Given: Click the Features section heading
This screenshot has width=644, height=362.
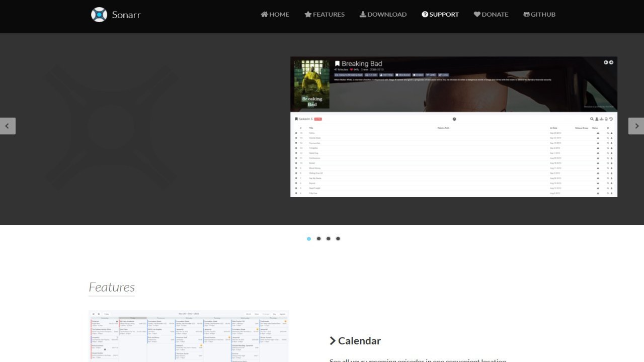Looking at the screenshot, I should click(x=112, y=287).
